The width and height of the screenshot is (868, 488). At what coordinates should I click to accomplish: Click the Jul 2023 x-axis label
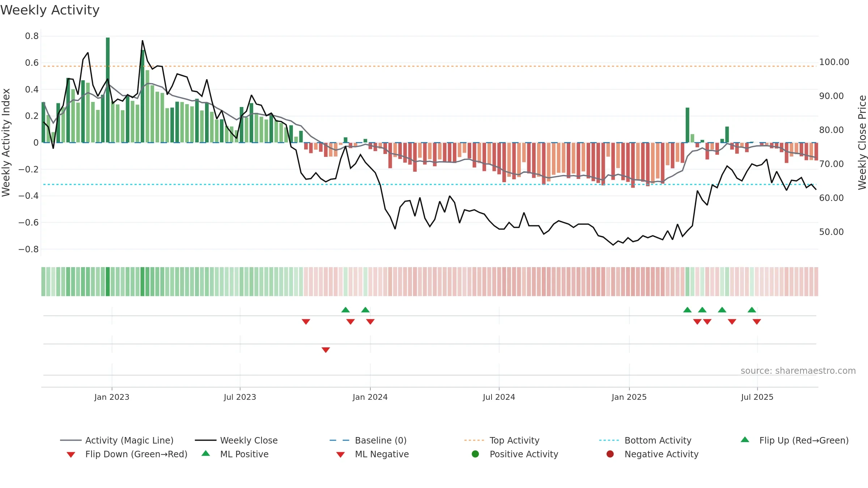pyautogui.click(x=240, y=397)
